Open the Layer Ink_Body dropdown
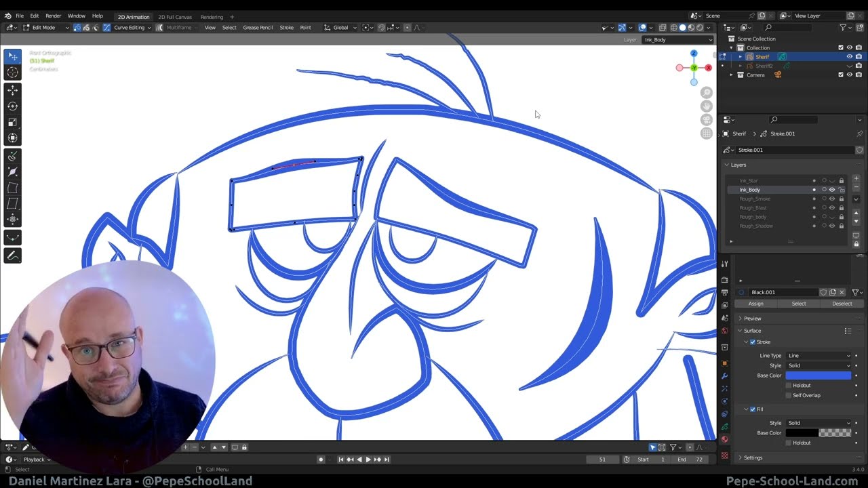The height and width of the screenshot is (488, 868). click(677, 40)
